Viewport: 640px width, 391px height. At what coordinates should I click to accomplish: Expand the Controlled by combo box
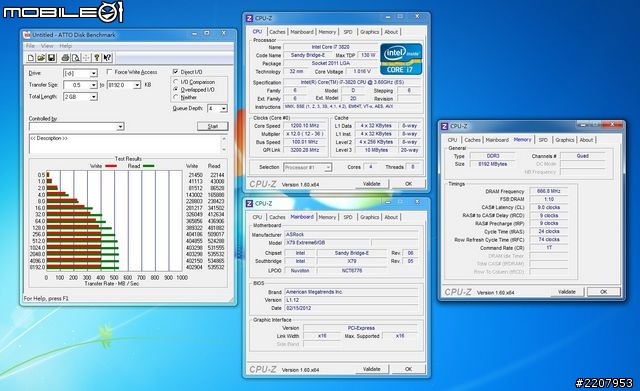point(120,127)
